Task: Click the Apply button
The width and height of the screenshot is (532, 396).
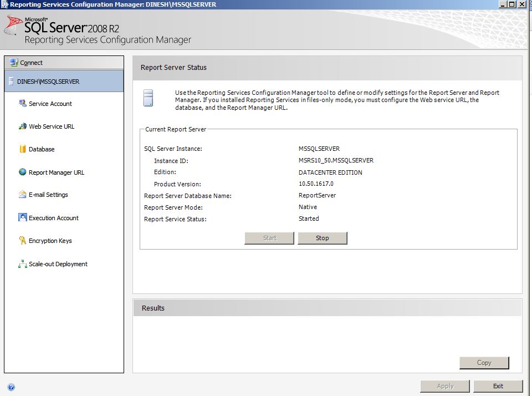Action: coord(445,386)
